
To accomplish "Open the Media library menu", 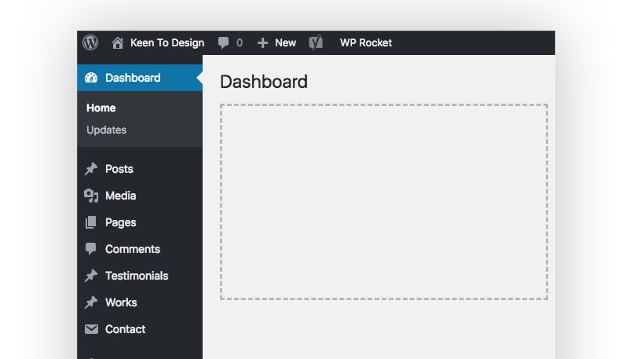I will [120, 196].
